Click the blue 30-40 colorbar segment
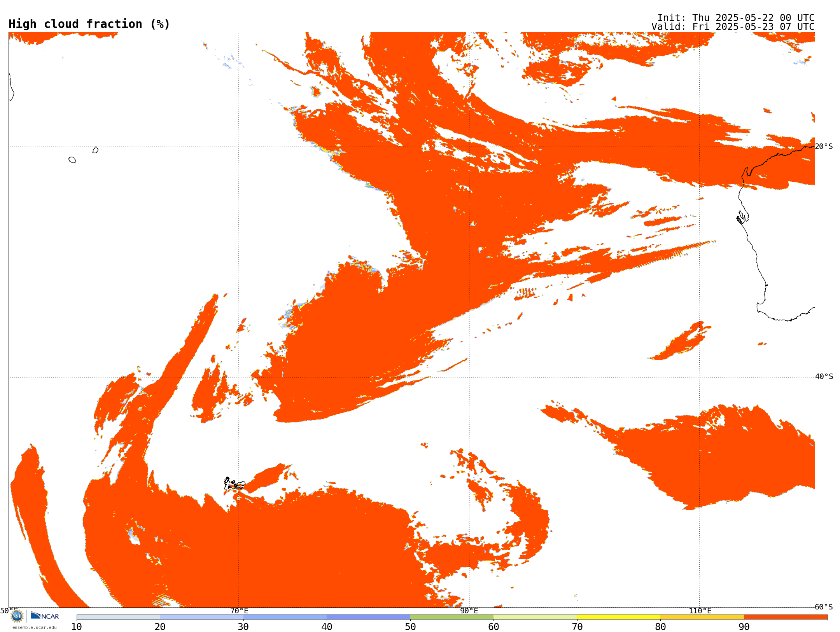 pos(285,617)
